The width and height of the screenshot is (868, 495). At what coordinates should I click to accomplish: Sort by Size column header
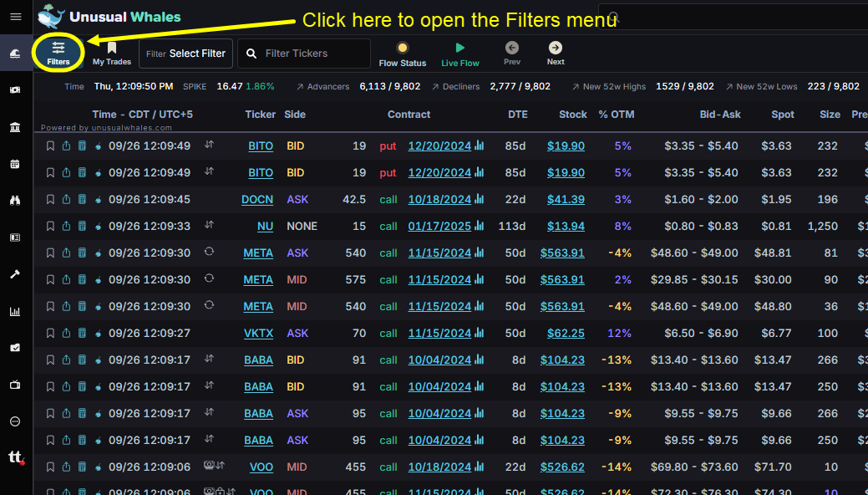pos(830,115)
